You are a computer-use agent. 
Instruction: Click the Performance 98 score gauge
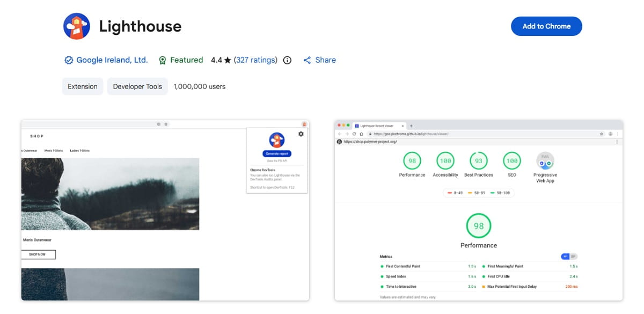411,159
